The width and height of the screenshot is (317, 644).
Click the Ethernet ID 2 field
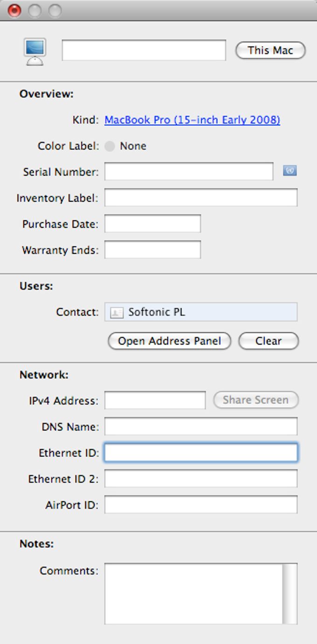pos(201,479)
